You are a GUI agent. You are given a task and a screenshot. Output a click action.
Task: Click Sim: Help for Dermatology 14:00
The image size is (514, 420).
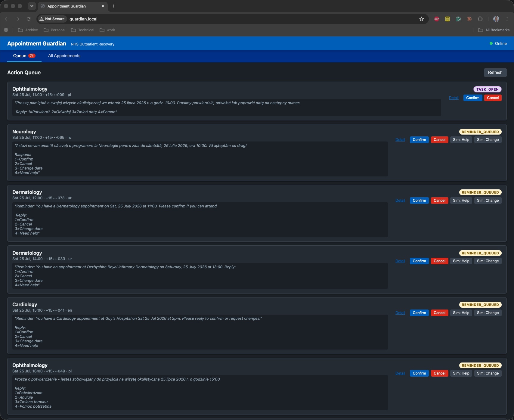coord(461,261)
